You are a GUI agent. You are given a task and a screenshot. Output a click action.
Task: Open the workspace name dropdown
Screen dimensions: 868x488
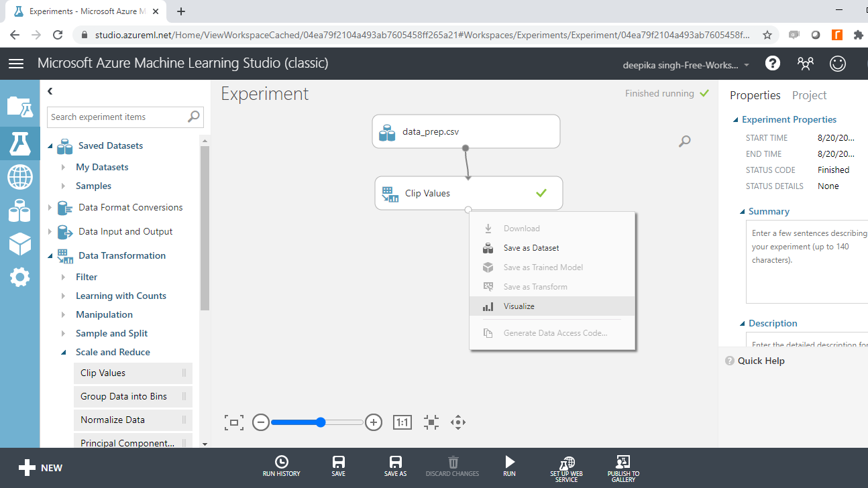687,65
